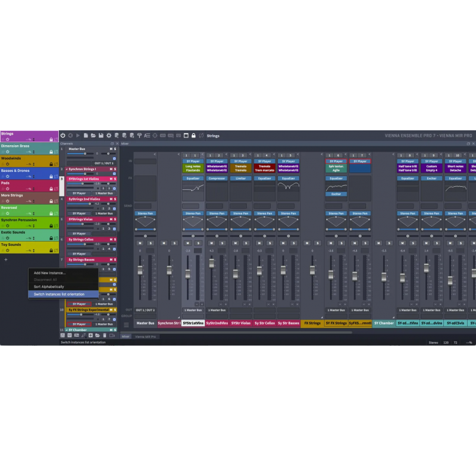Open the settings gear in the toolbar
Screen dimensions: 476x476
point(109,136)
